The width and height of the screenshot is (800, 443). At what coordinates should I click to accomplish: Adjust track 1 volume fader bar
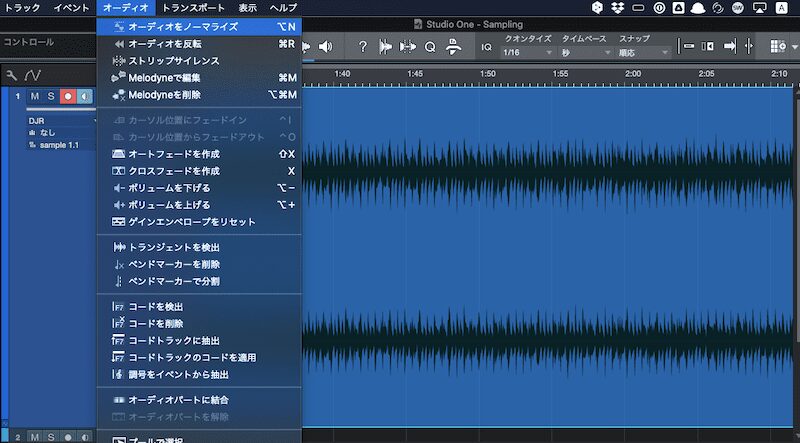(x=61, y=109)
